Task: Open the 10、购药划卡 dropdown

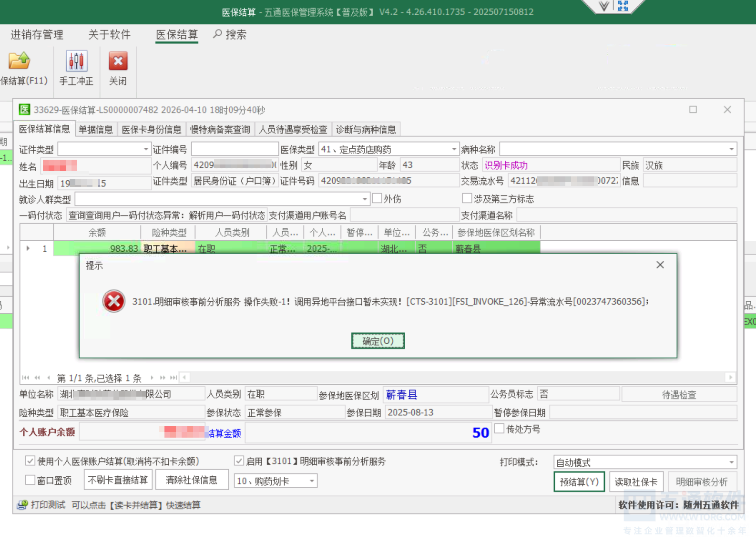Action: coord(312,481)
